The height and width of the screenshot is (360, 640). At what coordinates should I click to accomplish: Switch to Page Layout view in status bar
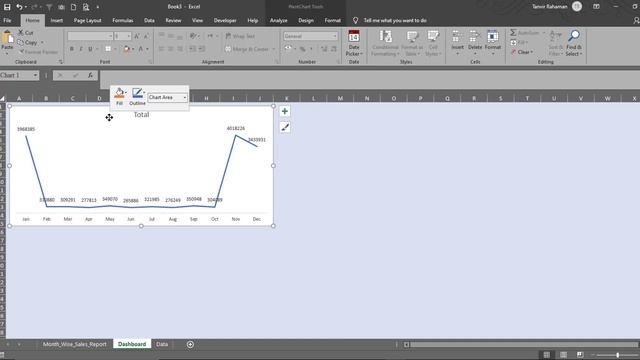point(563,355)
